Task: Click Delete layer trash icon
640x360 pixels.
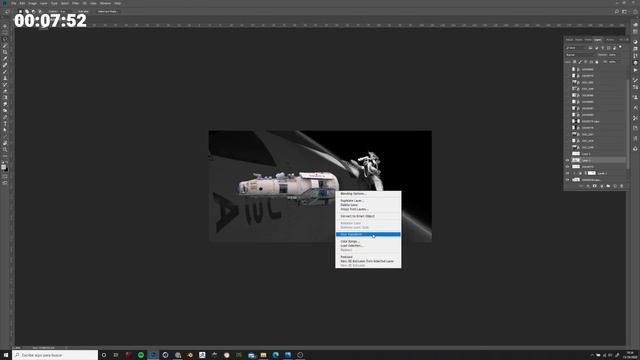Action: coord(622,186)
